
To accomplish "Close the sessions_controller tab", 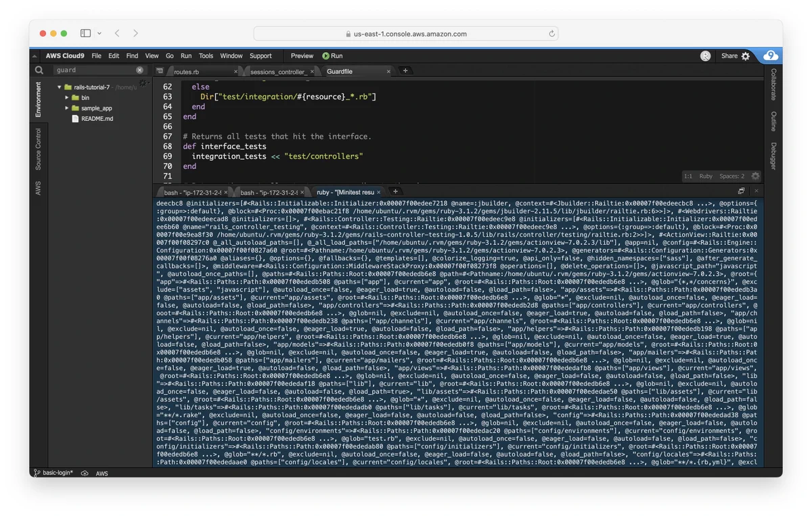I will 313,71.
